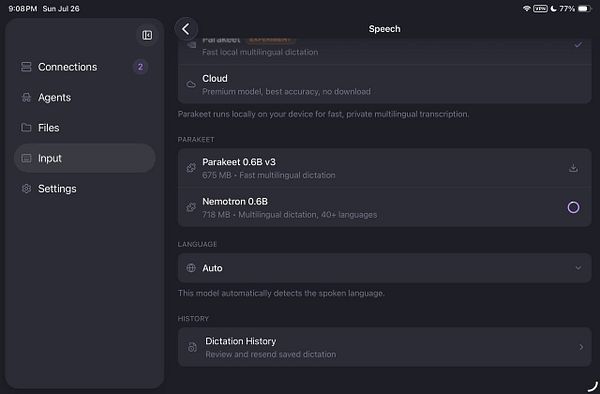Click the Dictation History chevron
Screen dimensions: 600x394
[x=581, y=347]
